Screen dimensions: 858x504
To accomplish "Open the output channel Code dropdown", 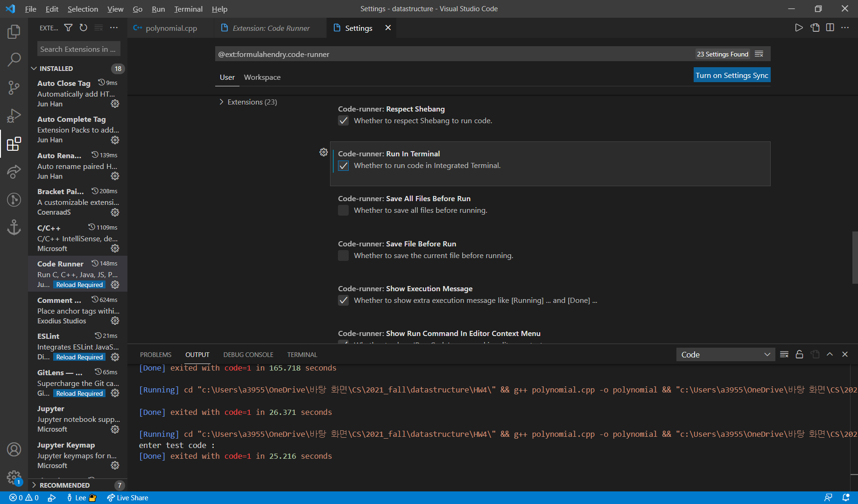I will coord(725,355).
